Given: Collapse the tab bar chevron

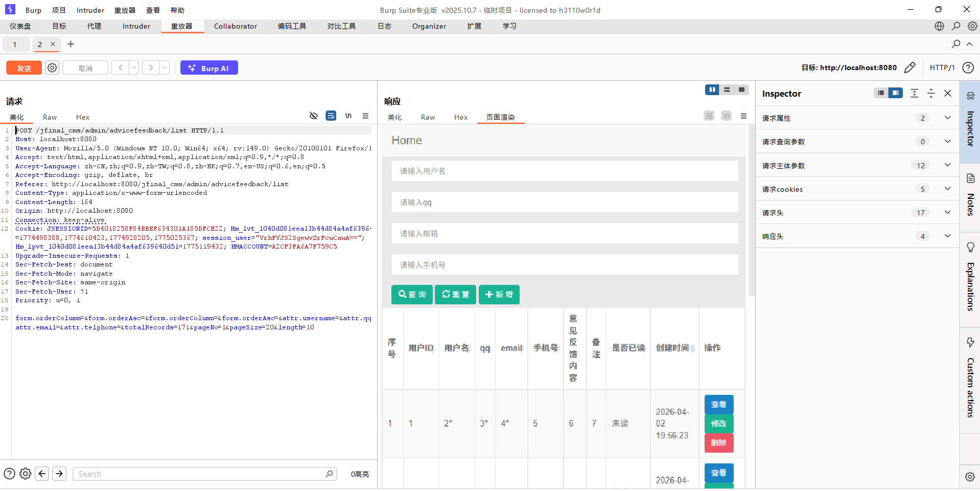Looking at the screenshot, I should tap(969, 44).
